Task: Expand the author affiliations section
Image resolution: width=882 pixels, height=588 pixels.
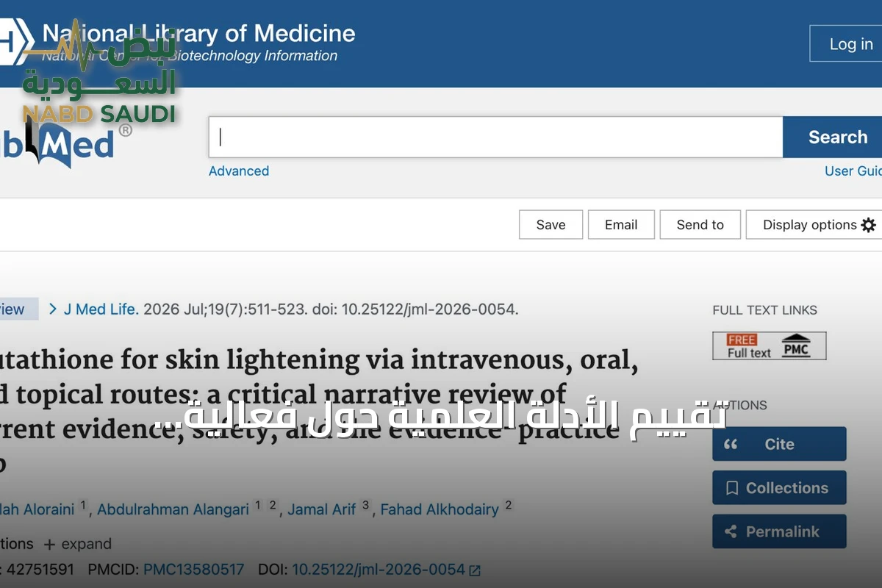Action: 77,544
